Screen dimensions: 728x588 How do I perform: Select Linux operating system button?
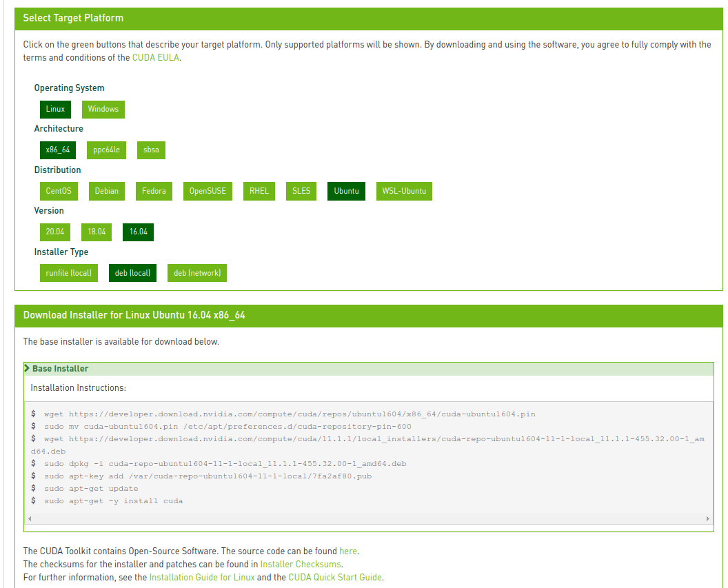55,110
